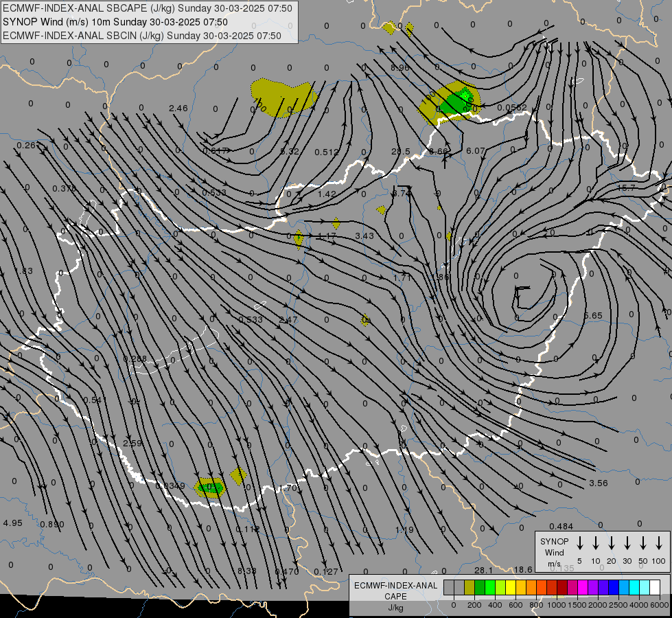Click the wind legend arrow above 30

(x=627, y=543)
